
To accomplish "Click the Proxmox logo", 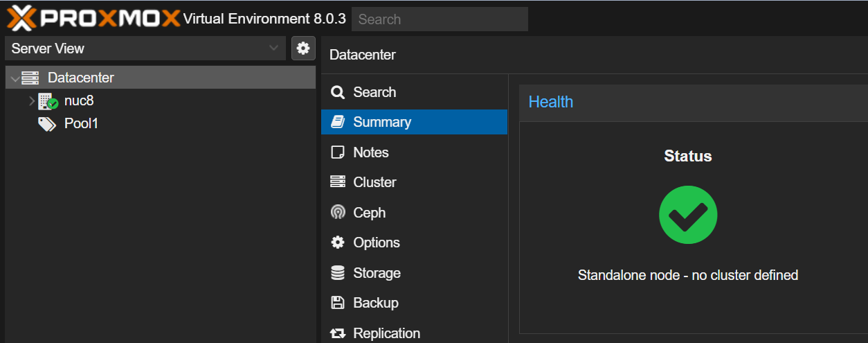I will click(x=93, y=18).
